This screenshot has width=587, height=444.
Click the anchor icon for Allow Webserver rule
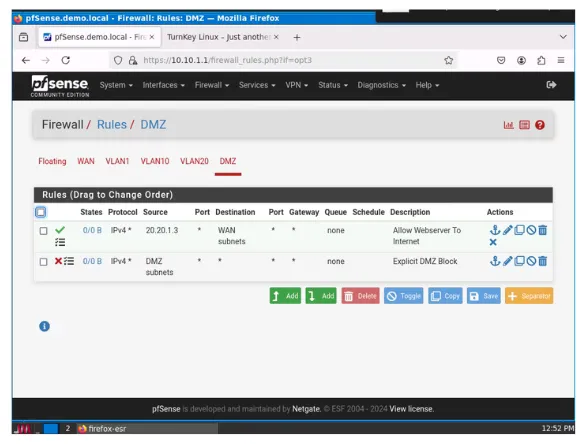click(495, 230)
